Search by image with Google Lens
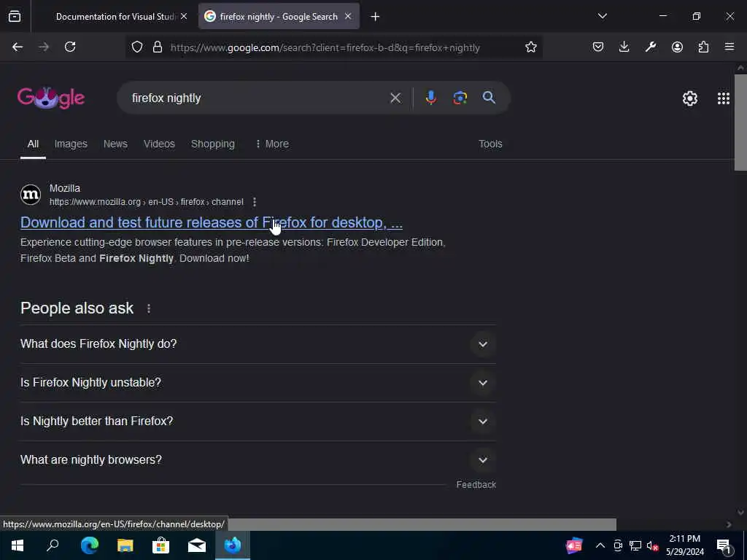 point(460,98)
